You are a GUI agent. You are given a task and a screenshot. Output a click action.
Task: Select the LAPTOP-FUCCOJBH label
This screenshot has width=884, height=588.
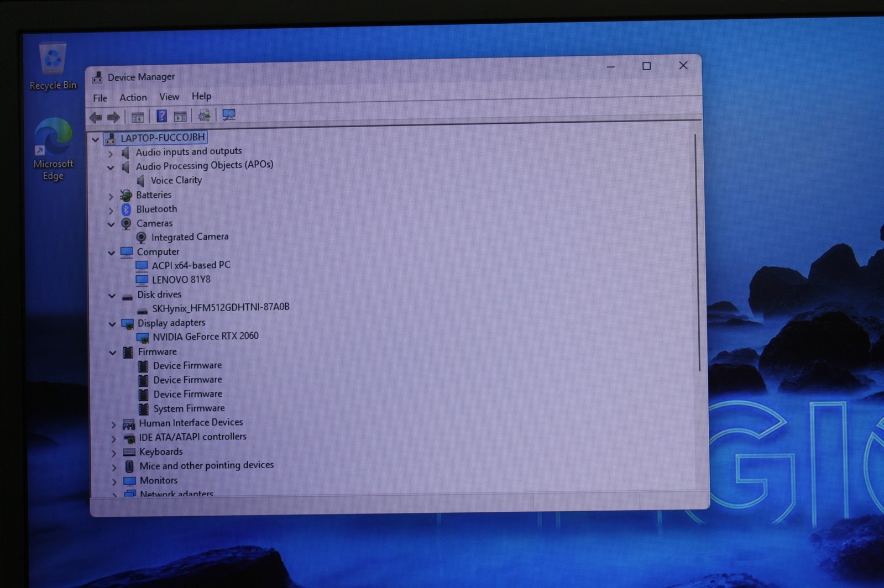pyautogui.click(x=163, y=138)
